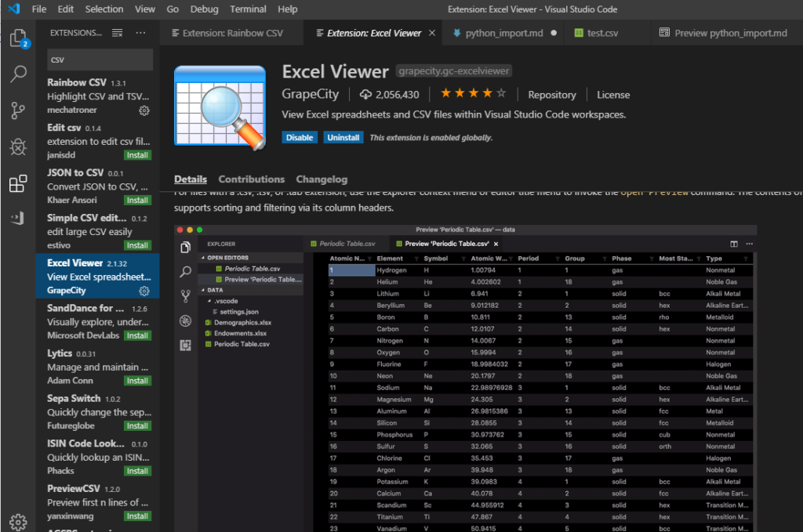Click the GrapeCity publisher name
The height and width of the screenshot is (532, 803).
pos(311,94)
